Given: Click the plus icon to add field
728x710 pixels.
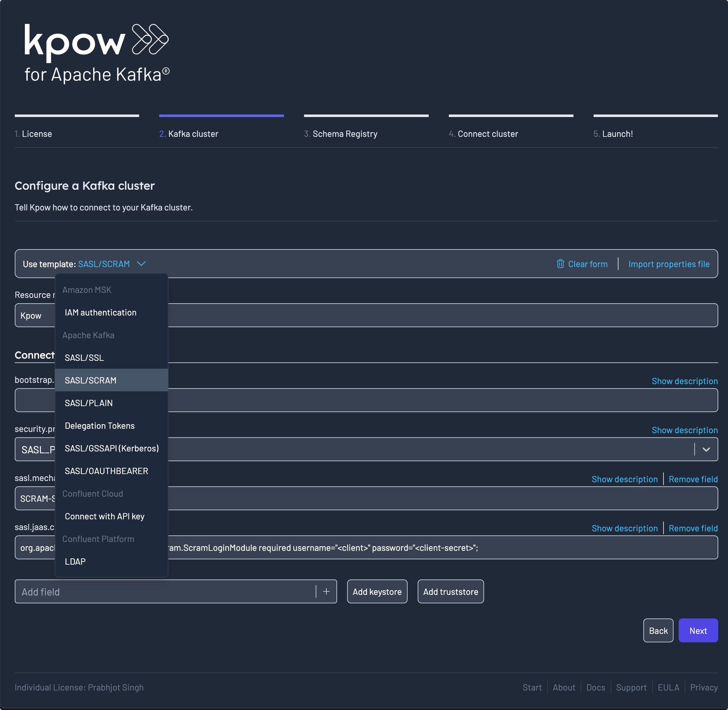Looking at the screenshot, I should point(326,592).
